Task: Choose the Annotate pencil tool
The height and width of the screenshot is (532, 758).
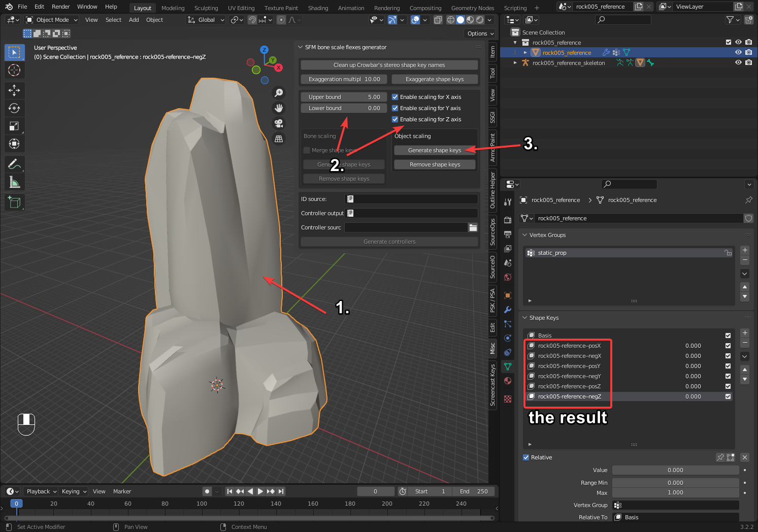Action: click(x=14, y=164)
